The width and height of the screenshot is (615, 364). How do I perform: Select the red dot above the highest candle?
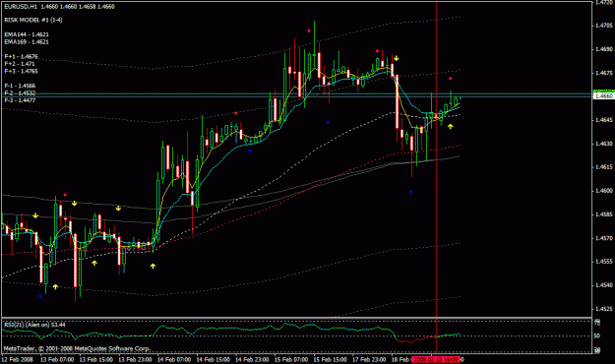click(309, 30)
